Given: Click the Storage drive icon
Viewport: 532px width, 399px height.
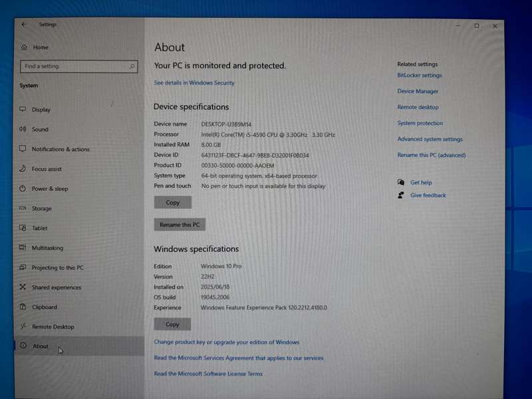Looking at the screenshot, I should tap(23, 208).
